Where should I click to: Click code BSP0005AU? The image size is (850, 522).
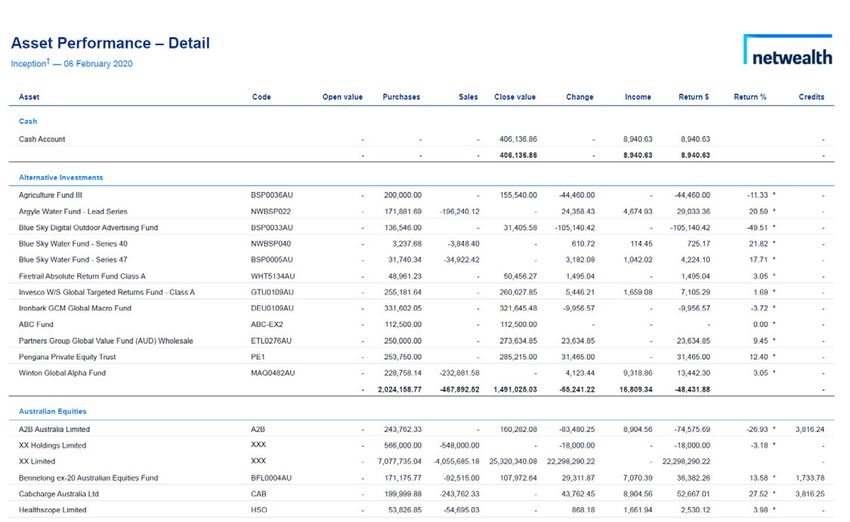pos(272,260)
